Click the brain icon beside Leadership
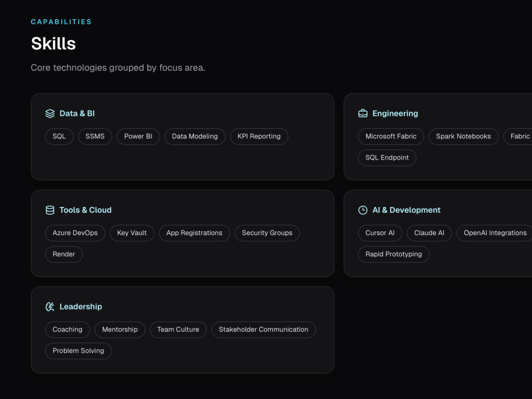The height and width of the screenshot is (399, 532). point(50,307)
